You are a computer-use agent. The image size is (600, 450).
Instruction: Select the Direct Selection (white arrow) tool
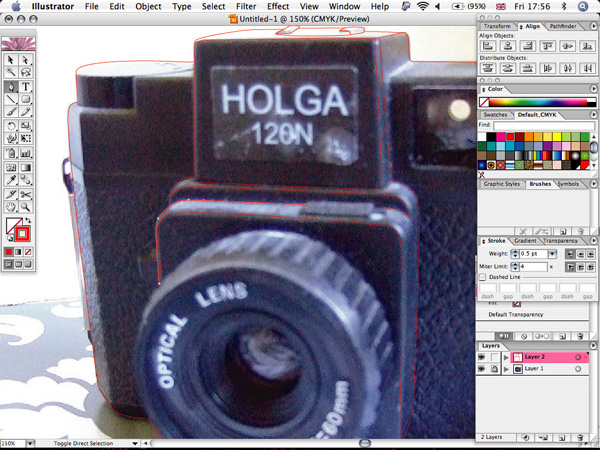click(x=25, y=60)
